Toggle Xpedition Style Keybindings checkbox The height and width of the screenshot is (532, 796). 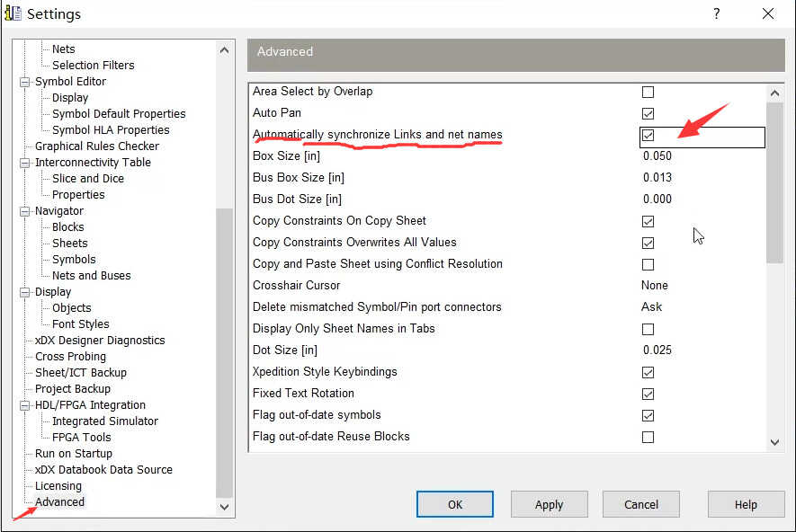pos(648,373)
